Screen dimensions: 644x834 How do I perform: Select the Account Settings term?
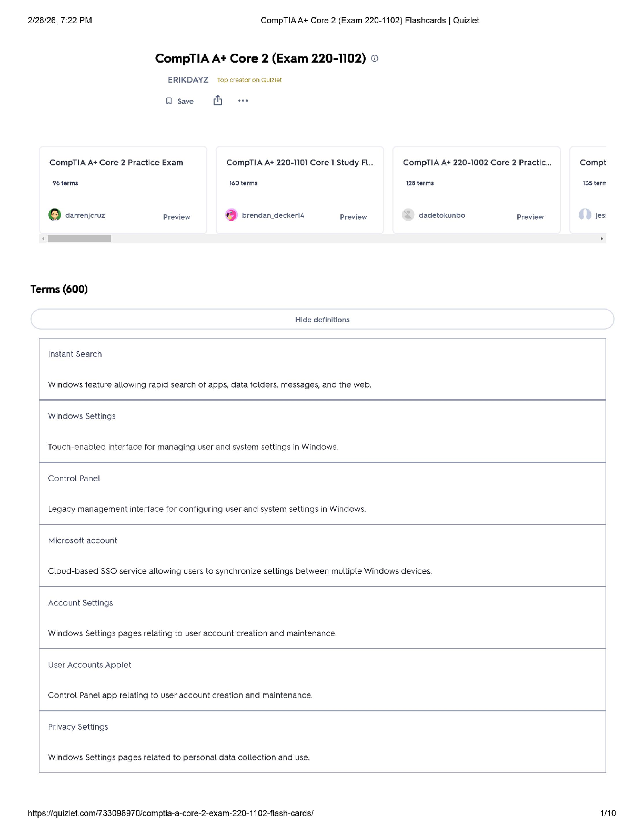tap(80, 603)
